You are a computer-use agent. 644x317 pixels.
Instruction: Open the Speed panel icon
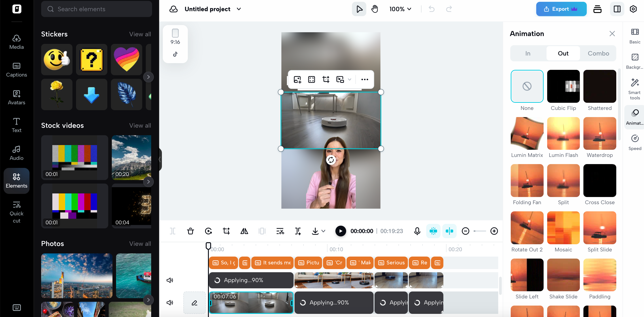coord(635,142)
